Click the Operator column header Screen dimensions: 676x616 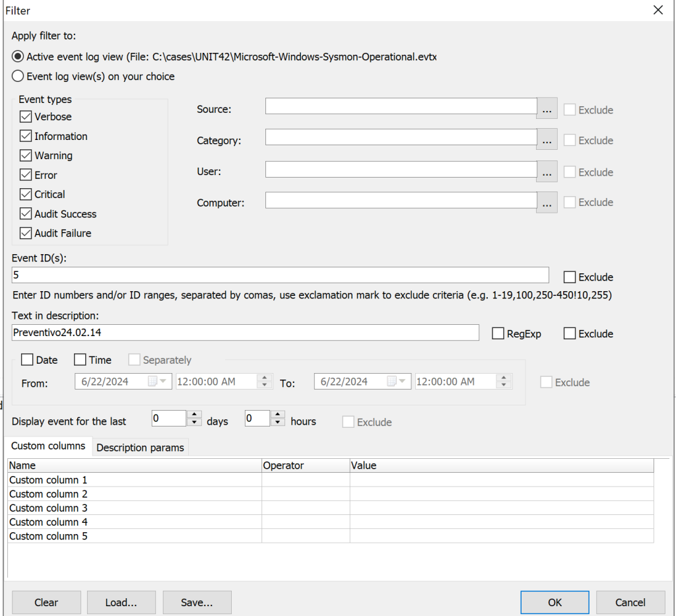306,465
